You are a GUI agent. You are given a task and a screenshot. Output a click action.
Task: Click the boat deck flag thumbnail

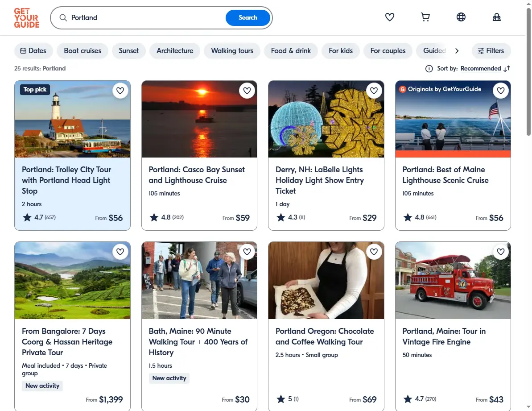(453, 119)
